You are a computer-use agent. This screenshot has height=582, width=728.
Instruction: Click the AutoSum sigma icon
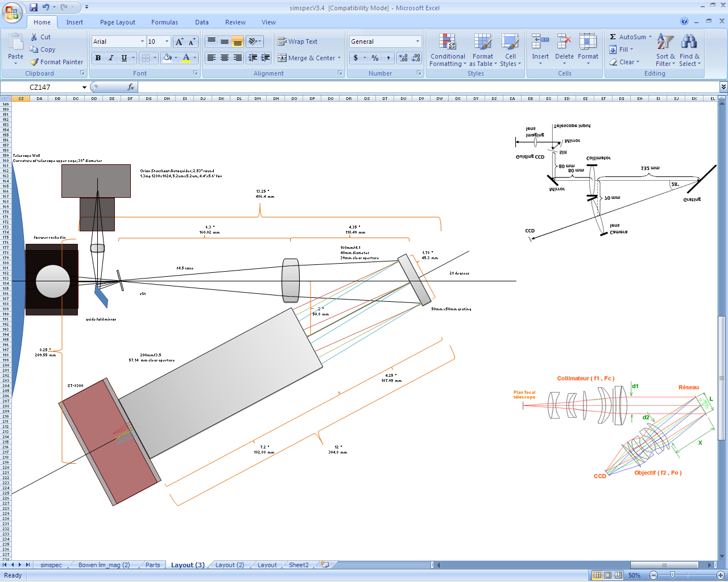(x=613, y=37)
